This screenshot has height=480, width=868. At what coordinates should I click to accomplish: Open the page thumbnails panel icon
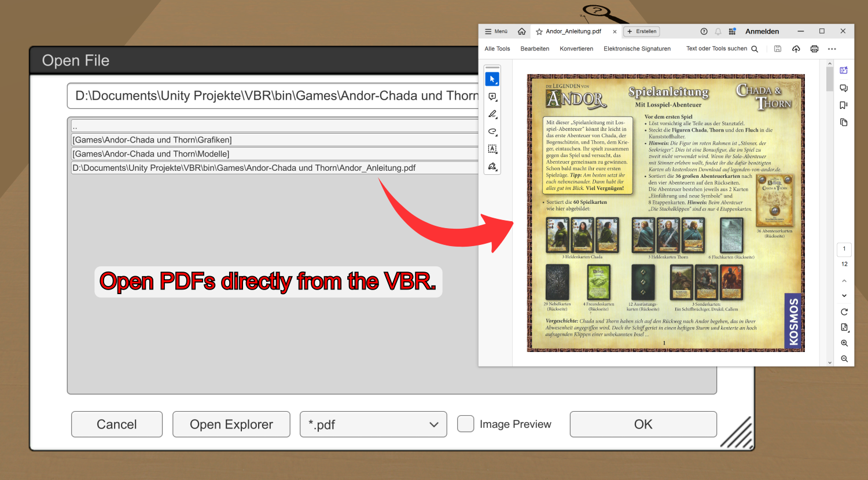[x=844, y=122]
